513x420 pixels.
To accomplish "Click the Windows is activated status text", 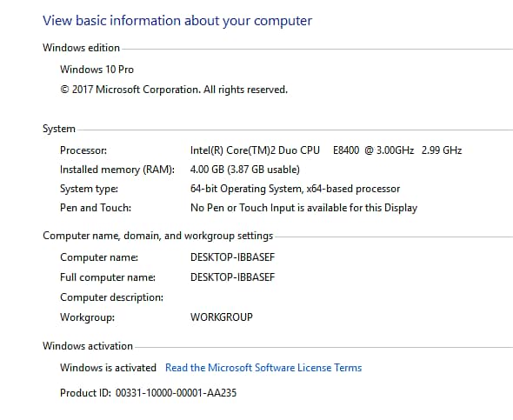I will [x=108, y=368].
